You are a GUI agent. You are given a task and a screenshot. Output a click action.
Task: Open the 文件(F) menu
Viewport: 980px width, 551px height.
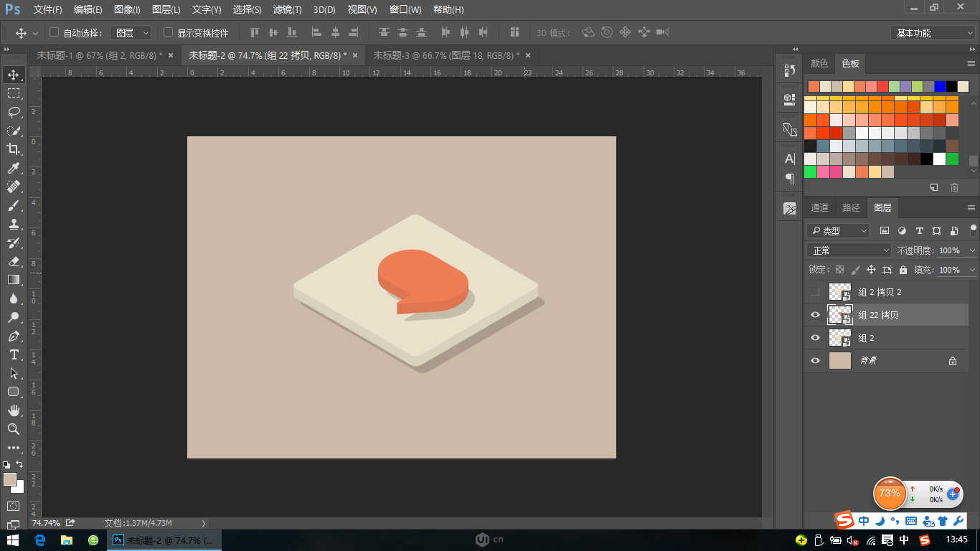tap(47, 9)
